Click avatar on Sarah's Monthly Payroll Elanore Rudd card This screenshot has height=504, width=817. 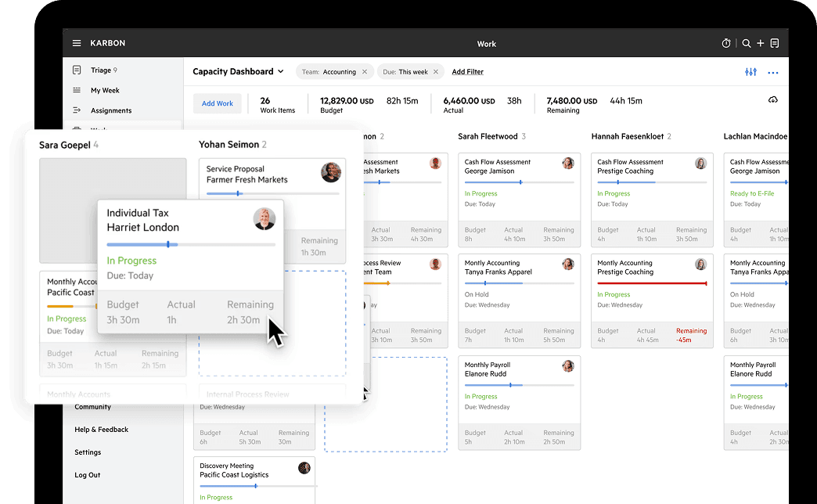[568, 366]
